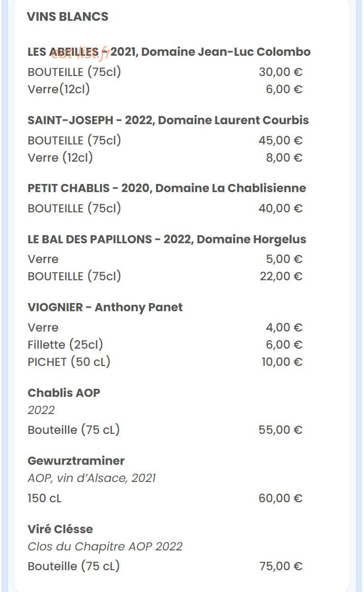Click the 30,00 € bottle price for Les Abeilles
364x592 pixels.
[280, 72]
